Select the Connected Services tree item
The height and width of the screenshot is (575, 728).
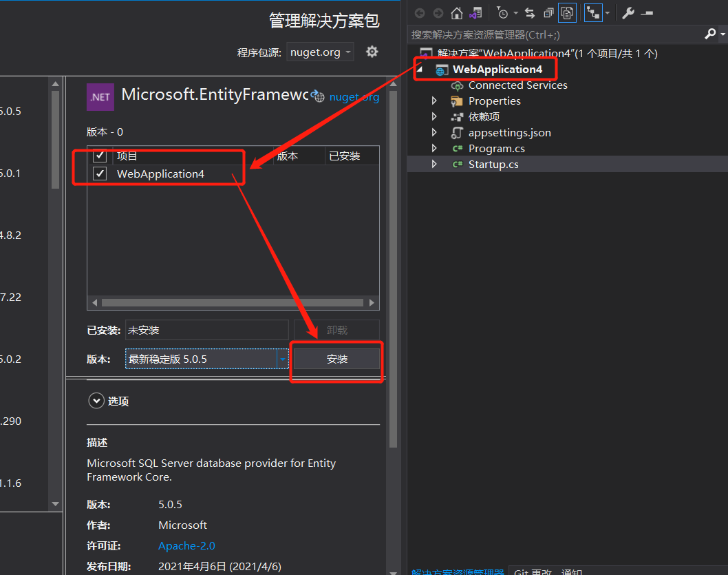[517, 85]
